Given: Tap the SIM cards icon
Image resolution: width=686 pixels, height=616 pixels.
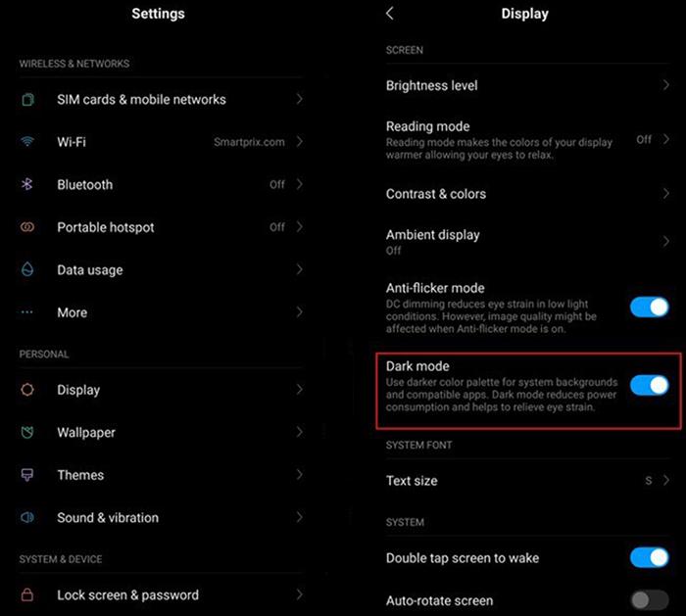Looking at the screenshot, I should point(27,99).
